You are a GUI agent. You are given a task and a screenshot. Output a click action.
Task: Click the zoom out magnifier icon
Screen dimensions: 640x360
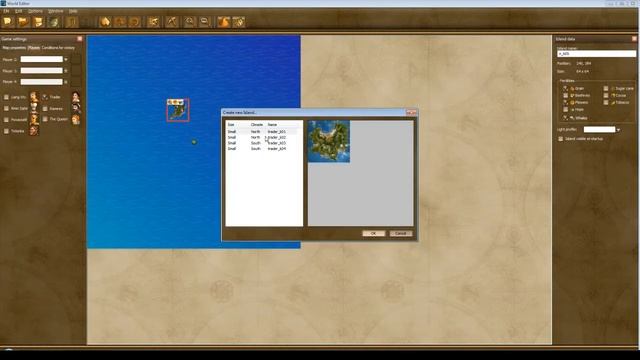point(205,22)
